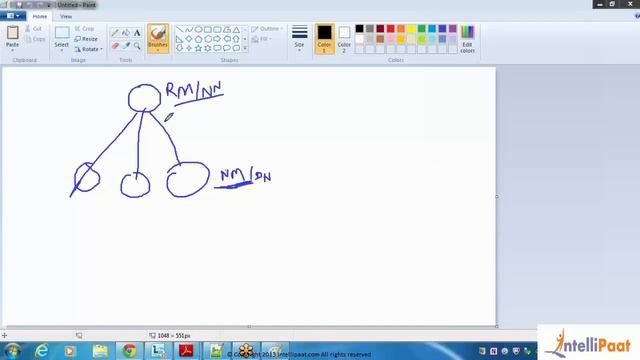
Task: Select the Magnifier tool
Action: pyautogui.click(x=137, y=46)
